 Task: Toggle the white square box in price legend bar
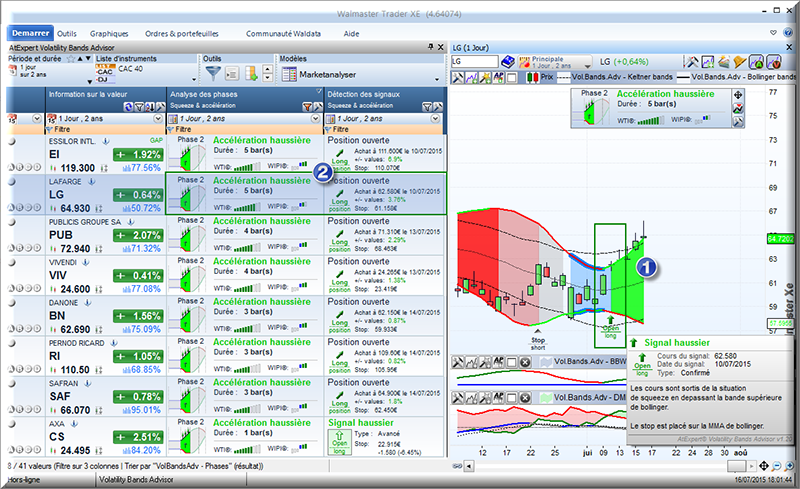click(x=512, y=78)
